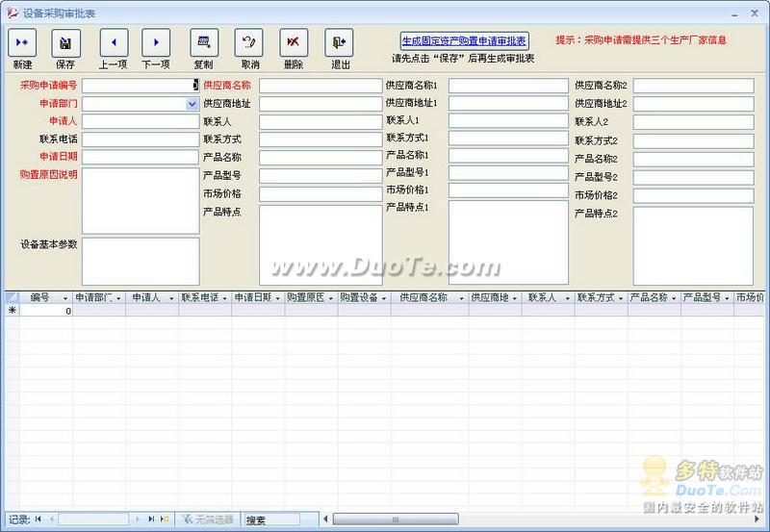The width and height of the screenshot is (770, 532).
Task: Click the 取消 (Cancel/Undo) icon
Action: tap(248, 42)
